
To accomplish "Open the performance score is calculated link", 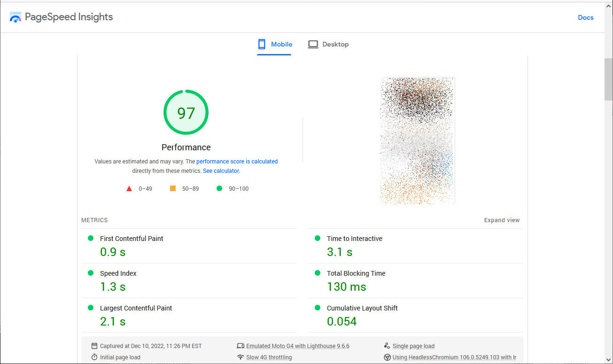I will point(237,161).
